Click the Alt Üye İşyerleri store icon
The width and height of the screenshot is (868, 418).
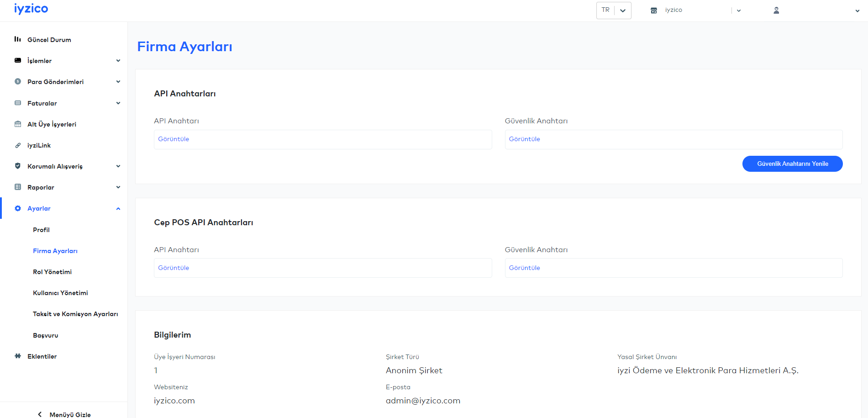[18, 124]
